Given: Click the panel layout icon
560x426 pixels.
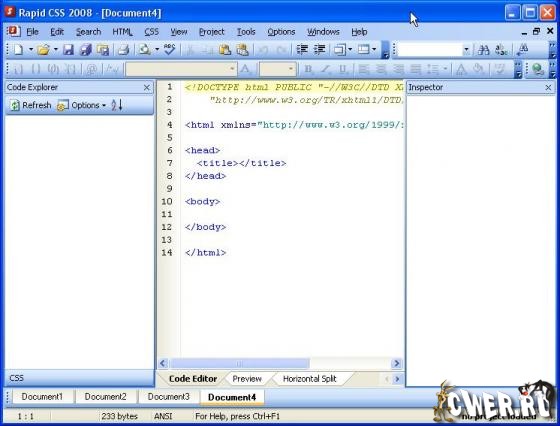Looking at the screenshot, I should [x=364, y=50].
